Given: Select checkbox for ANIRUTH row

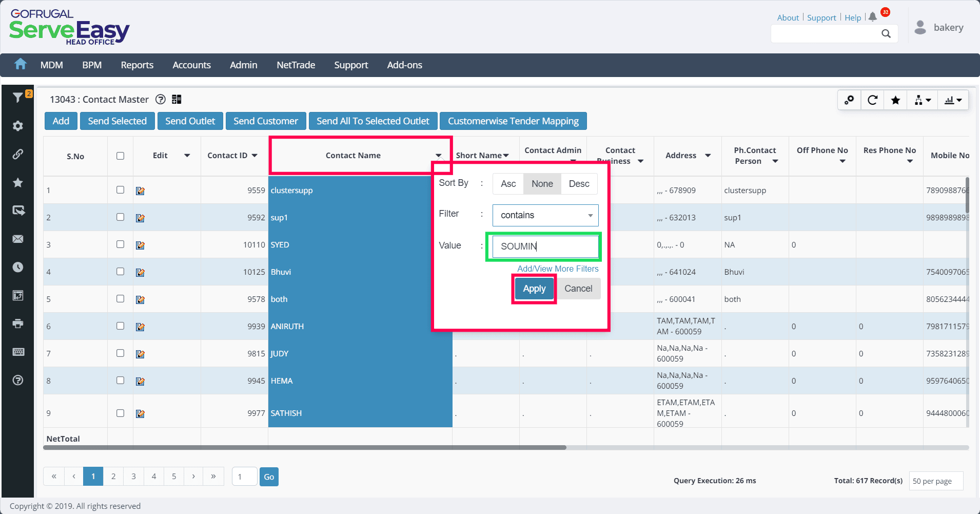Looking at the screenshot, I should pos(120,326).
